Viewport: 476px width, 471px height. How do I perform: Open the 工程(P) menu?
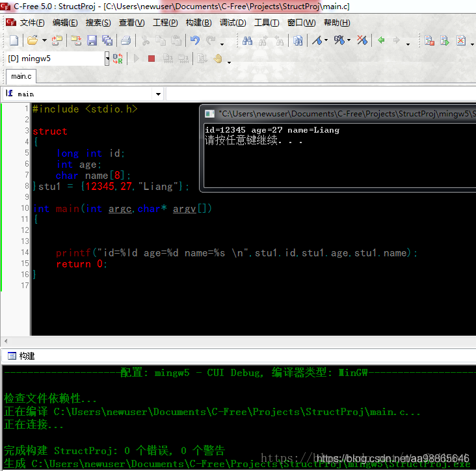click(x=165, y=23)
